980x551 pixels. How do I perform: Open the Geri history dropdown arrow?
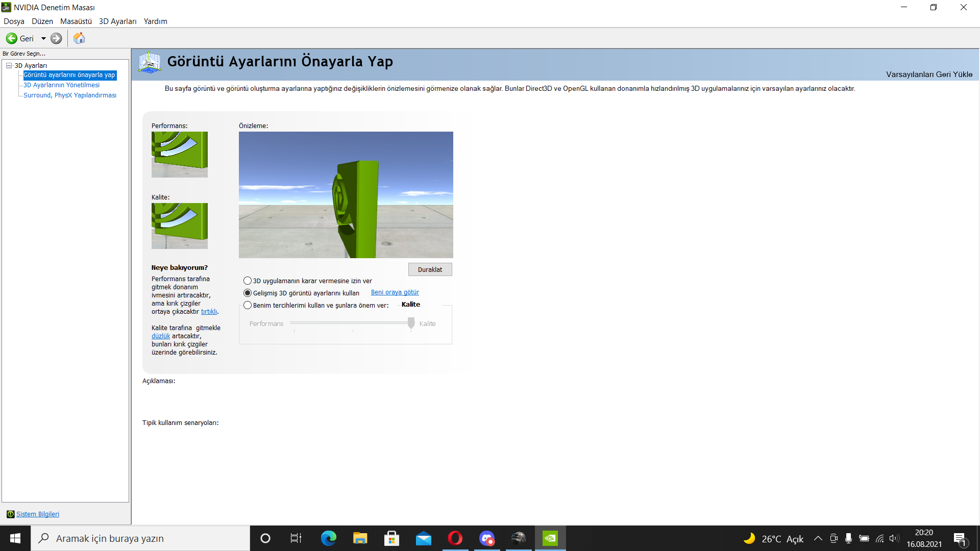pyautogui.click(x=43, y=38)
